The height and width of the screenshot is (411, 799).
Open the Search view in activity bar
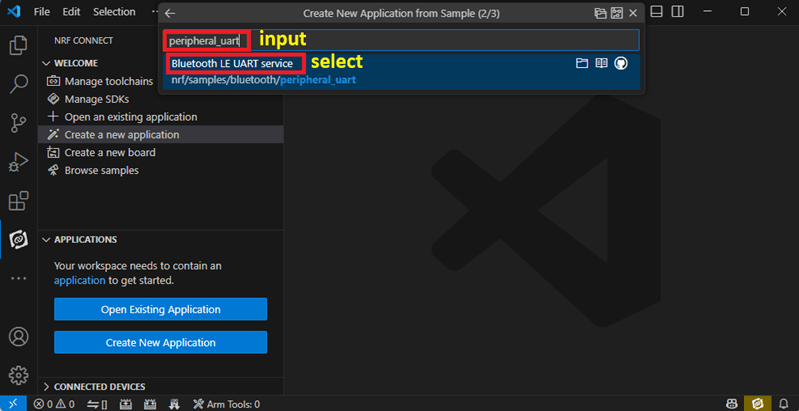click(18, 84)
